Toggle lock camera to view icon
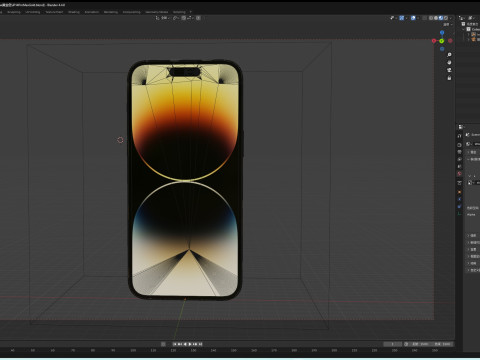 pyautogui.click(x=449, y=78)
